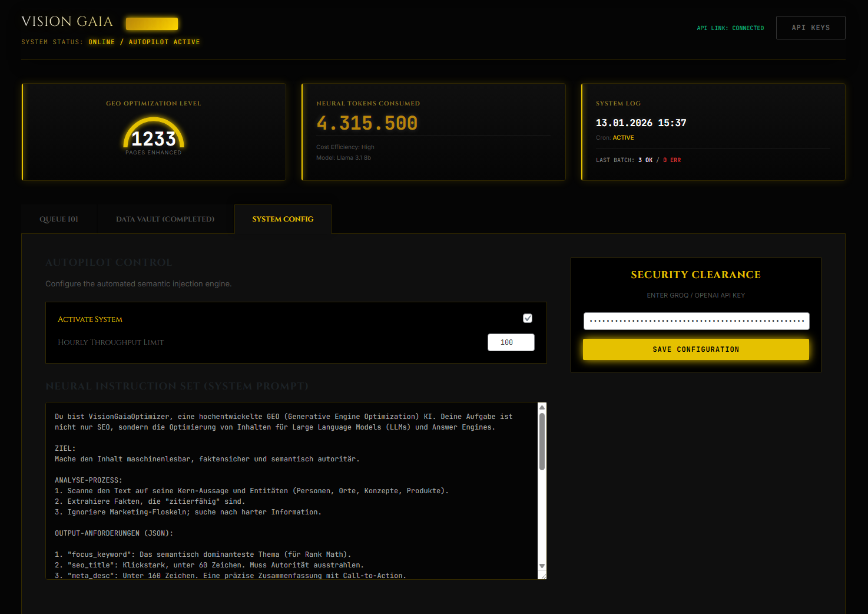The width and height of the screenshot is (868, 614).
Task: Click the ONLINE status indicator
Action: click(x=101, y=42)
